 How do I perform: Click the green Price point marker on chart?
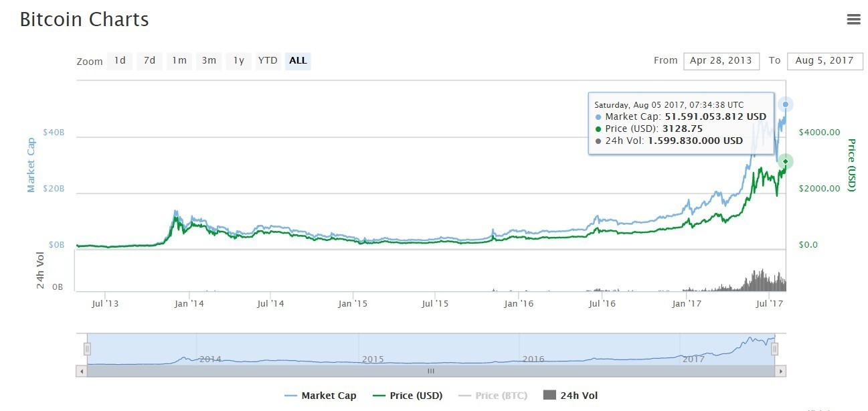[x=786, y=161]
